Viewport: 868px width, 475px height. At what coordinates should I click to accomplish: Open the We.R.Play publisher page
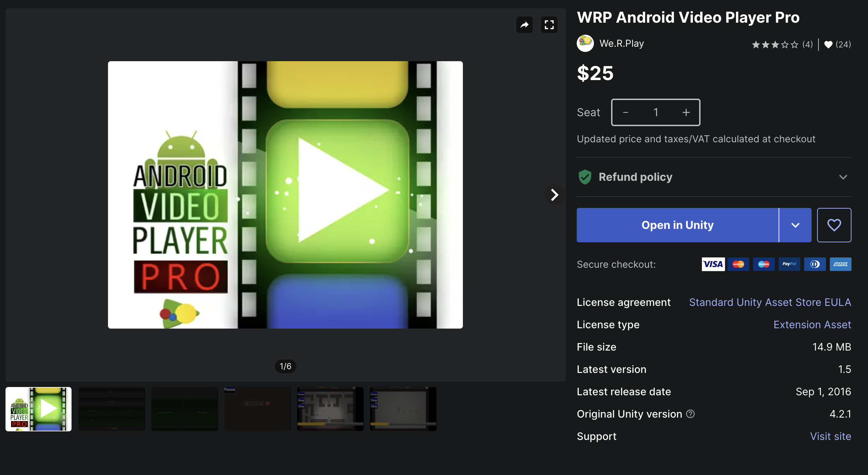click(622, 43)
